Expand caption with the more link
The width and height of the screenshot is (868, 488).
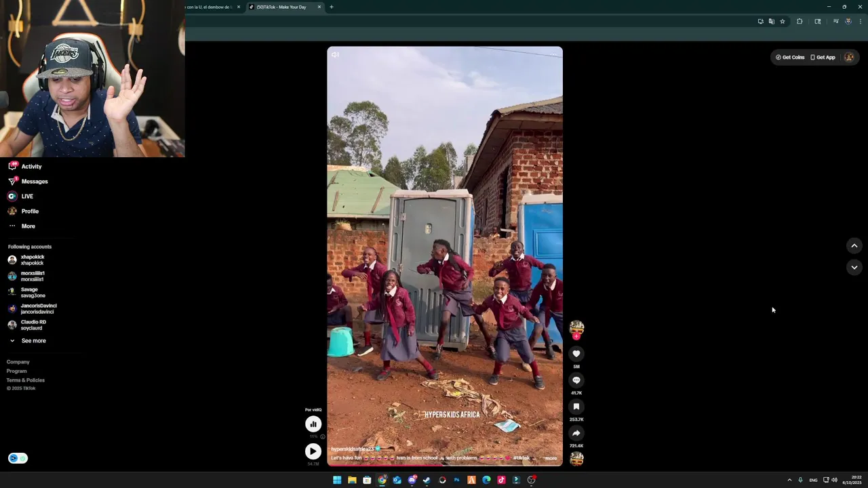point(551,458)
